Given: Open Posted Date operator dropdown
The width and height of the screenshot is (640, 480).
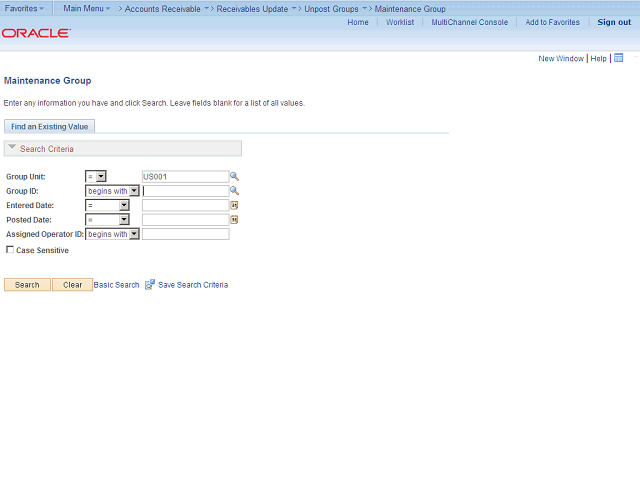Looking at the screenshot, I should pyautogui.click(x=107, y=220).
